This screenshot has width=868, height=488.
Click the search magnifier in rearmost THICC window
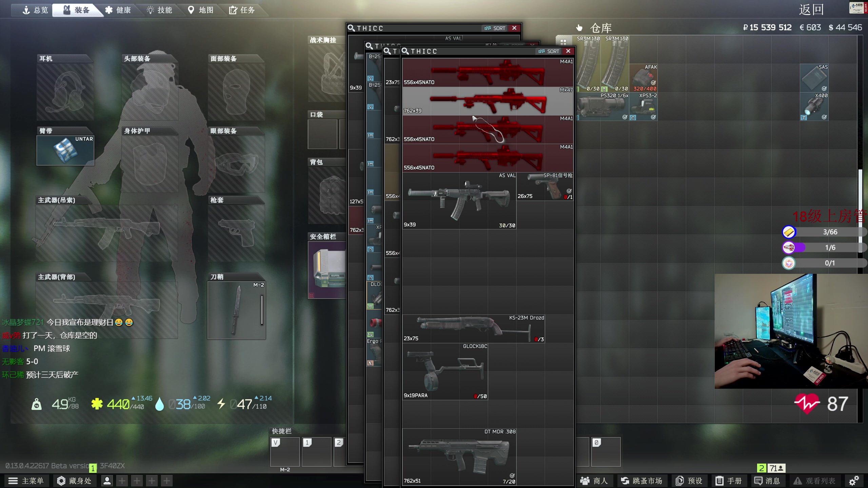tap(351, 28)
